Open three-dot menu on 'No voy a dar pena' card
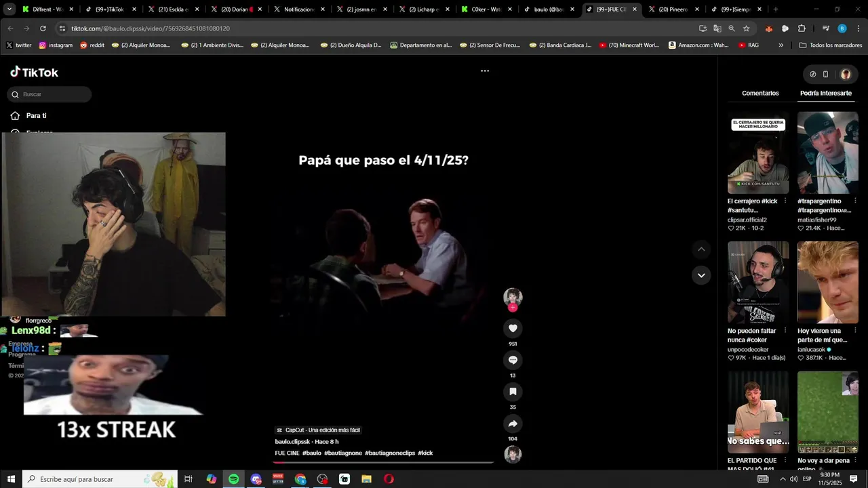Viewport: 868px width, 488px height. tap(855, 461)
